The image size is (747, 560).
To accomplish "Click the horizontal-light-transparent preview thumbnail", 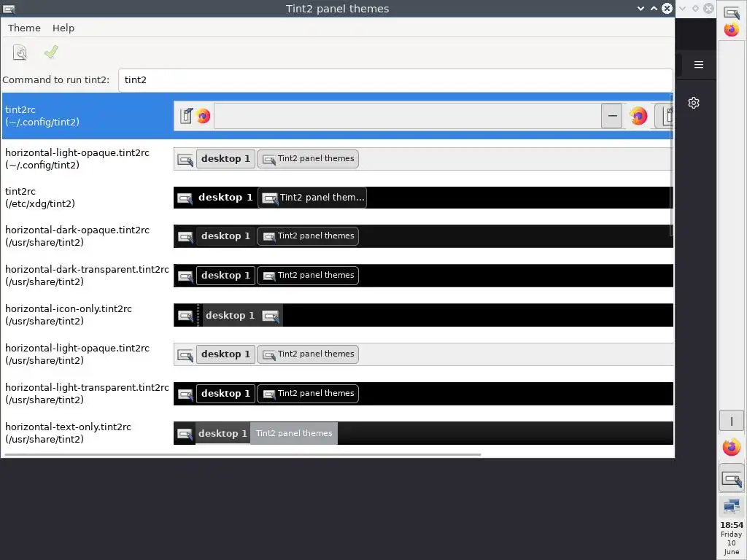I will click(423, 394).
